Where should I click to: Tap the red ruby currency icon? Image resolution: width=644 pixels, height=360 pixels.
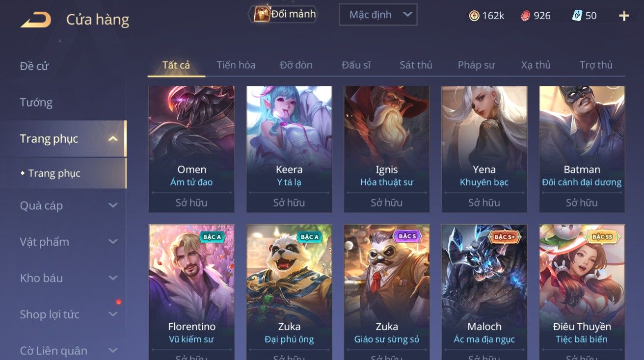pos(526,16)
